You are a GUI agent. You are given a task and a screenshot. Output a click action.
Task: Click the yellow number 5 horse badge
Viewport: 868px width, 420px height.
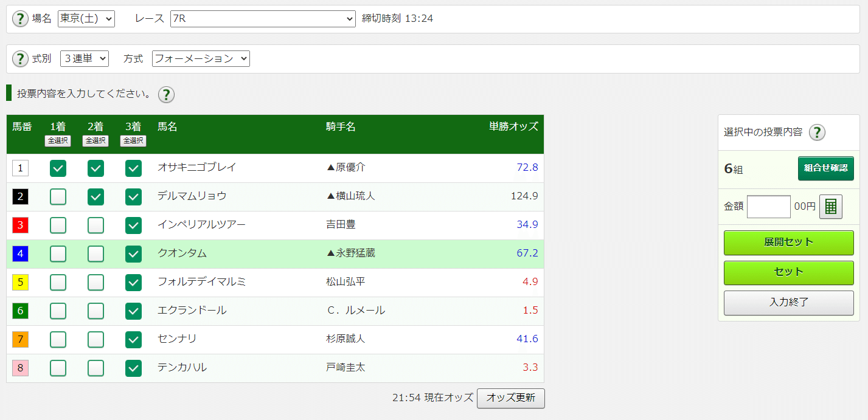[20, 282]
